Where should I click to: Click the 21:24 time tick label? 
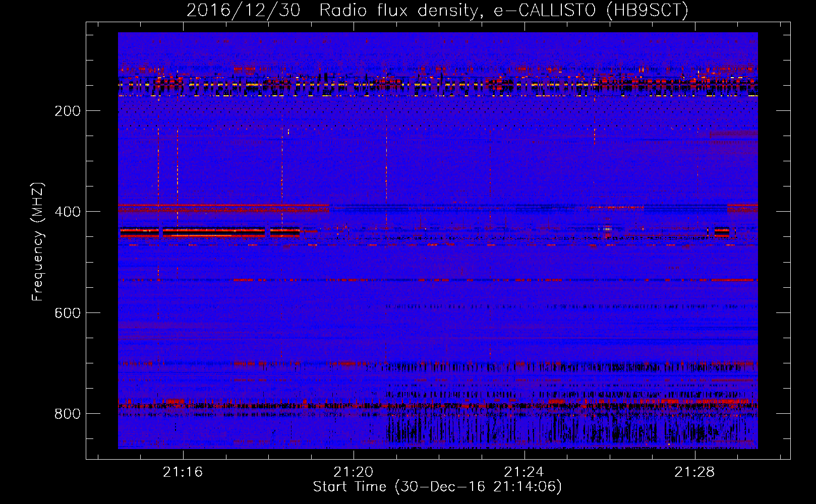(x=524, y=472)
